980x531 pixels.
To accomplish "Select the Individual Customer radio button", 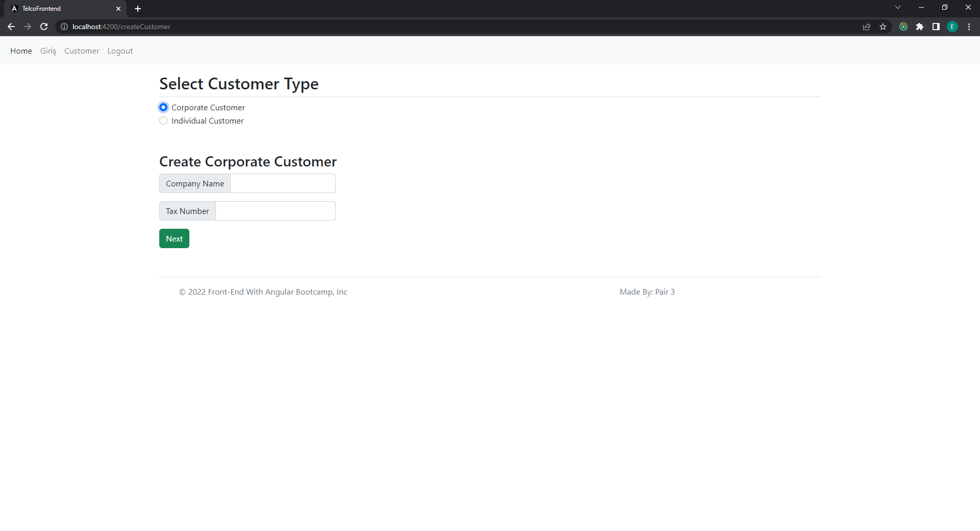I will pyautogui.click(x=163, y=120).
